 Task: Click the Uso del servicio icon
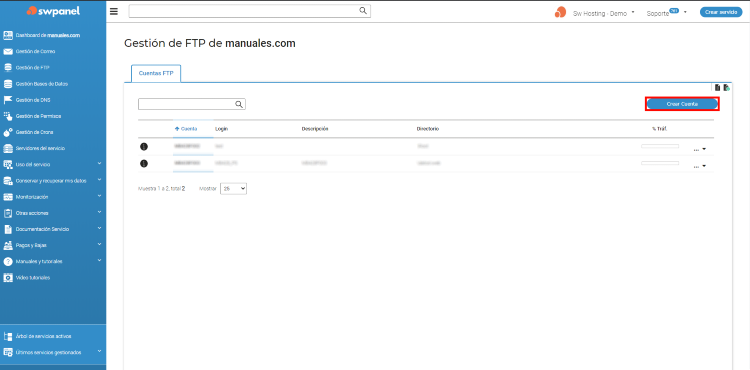(x=8, y=164)
